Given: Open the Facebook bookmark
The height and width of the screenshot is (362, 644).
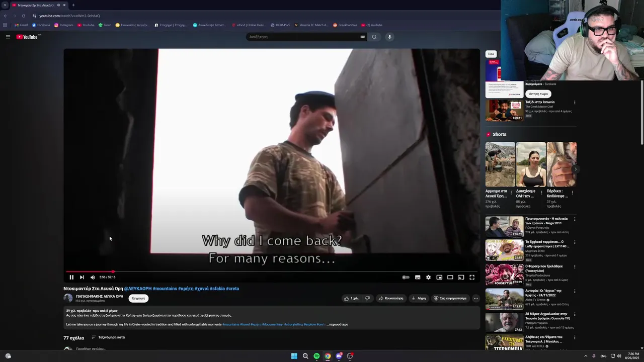Looking at the screenshot, I should click(x=41, y=25).
